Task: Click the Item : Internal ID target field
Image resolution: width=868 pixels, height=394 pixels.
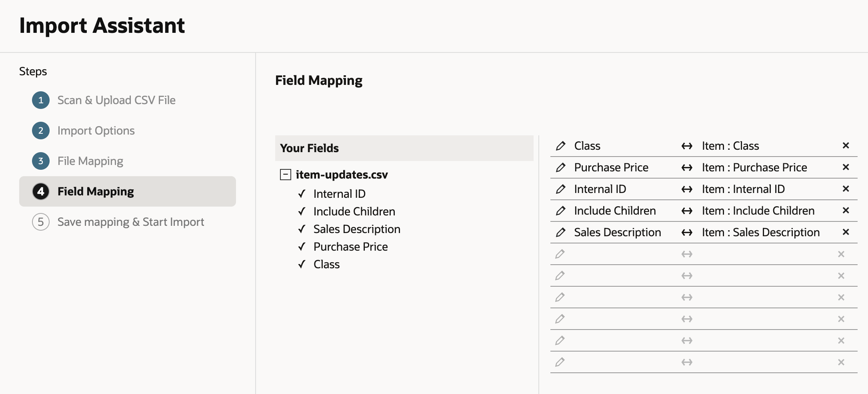Action: click(x=743, y=189)
